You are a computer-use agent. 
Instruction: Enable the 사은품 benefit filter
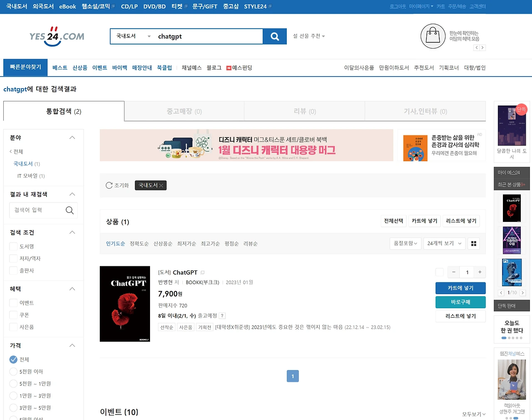point(13,327)
